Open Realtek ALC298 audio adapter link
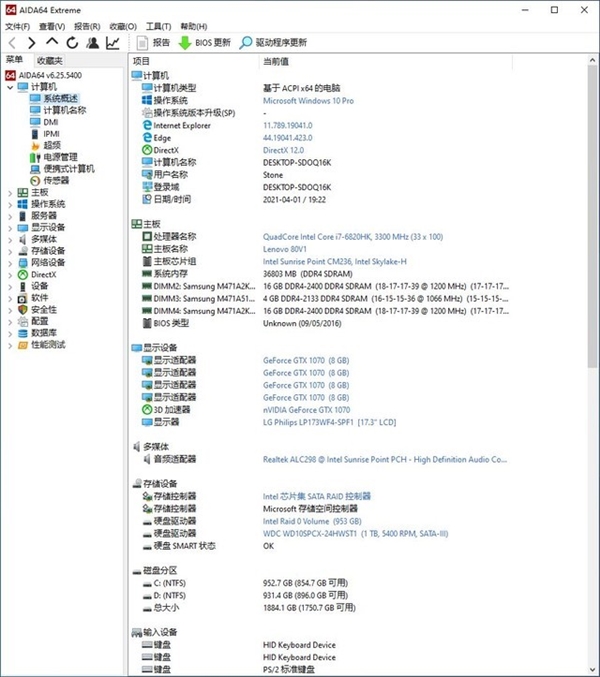 [x=385, y=460]
